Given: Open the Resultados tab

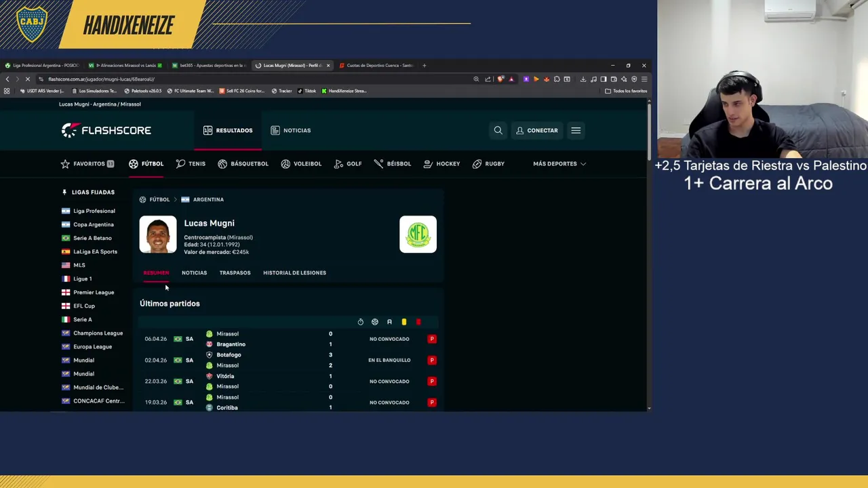Looking at the screenshot, I should (x=228, y=130).
